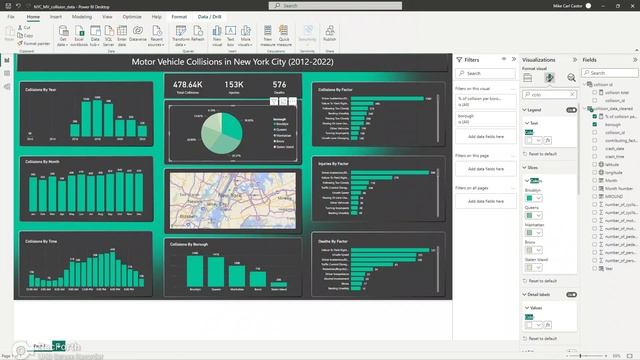The width and height of the screenshot is (640, 360).
Task: Switch to Report view in left sidebar
Action: 7,60
